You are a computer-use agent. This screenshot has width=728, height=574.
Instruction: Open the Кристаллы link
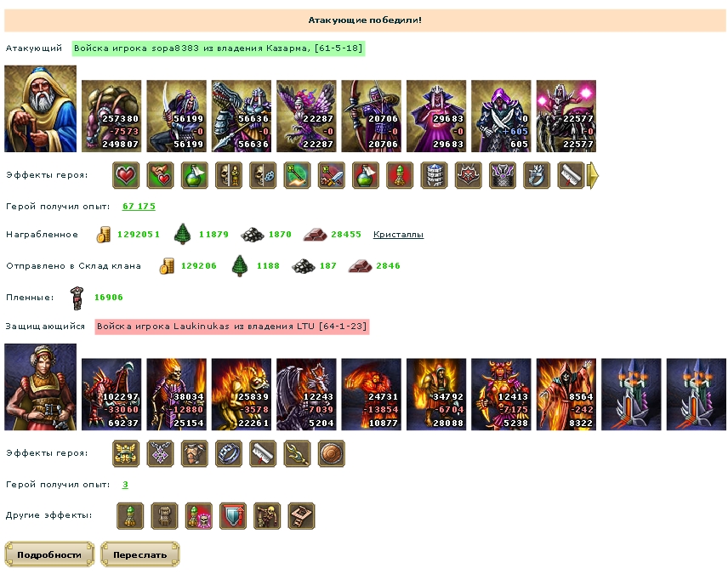click(x=398, y=235)
